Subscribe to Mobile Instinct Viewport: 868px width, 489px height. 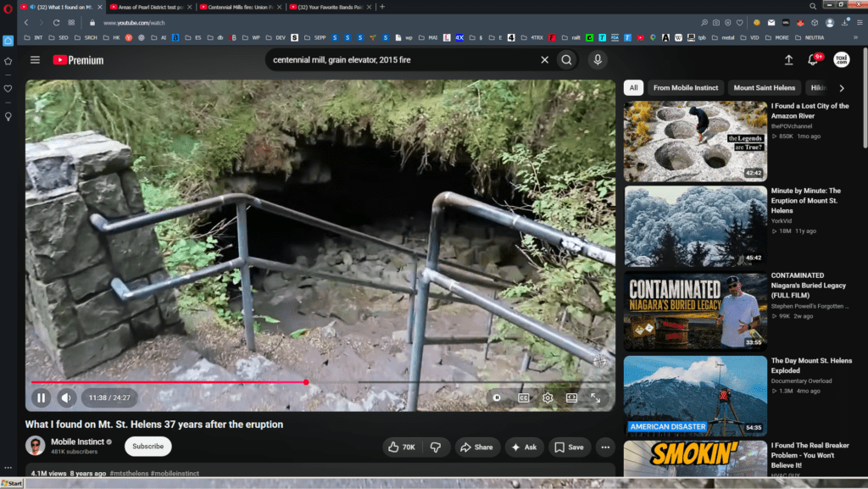(x=147, y=447)
